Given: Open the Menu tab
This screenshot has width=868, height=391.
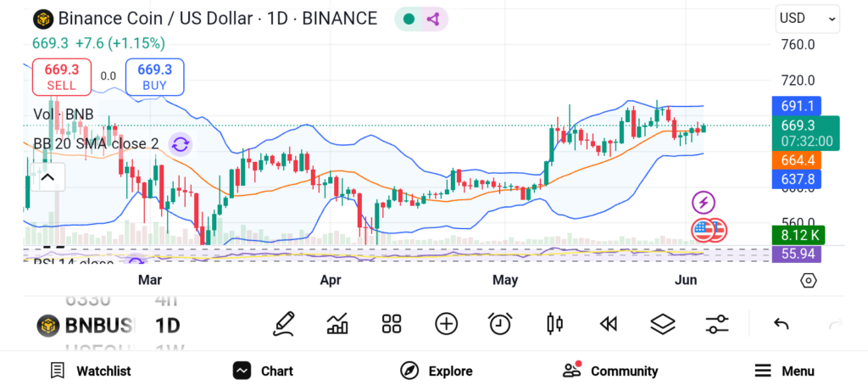Looking at the screenshot, I should (784, 371).
